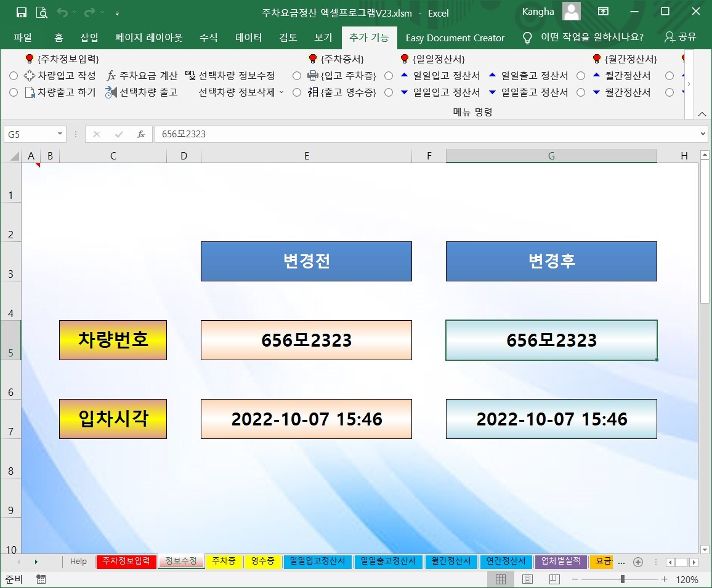Click 차량입고 작성 command
This screenshot has width=712, height=588.
point(60,75)
